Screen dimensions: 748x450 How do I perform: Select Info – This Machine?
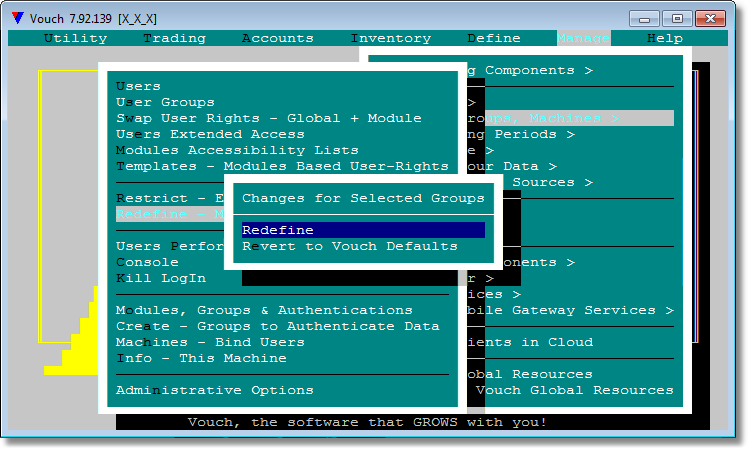(201, 358)
